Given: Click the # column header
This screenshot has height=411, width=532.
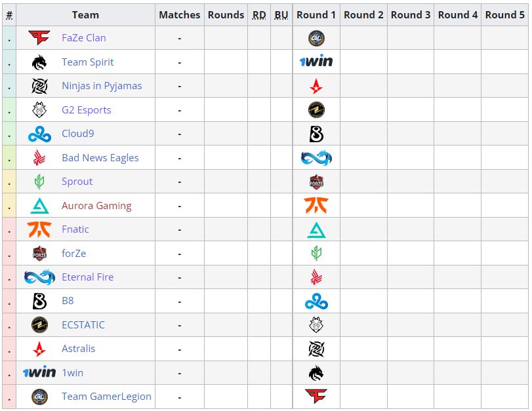Looking at the screenshot, I should click(9, 14).
